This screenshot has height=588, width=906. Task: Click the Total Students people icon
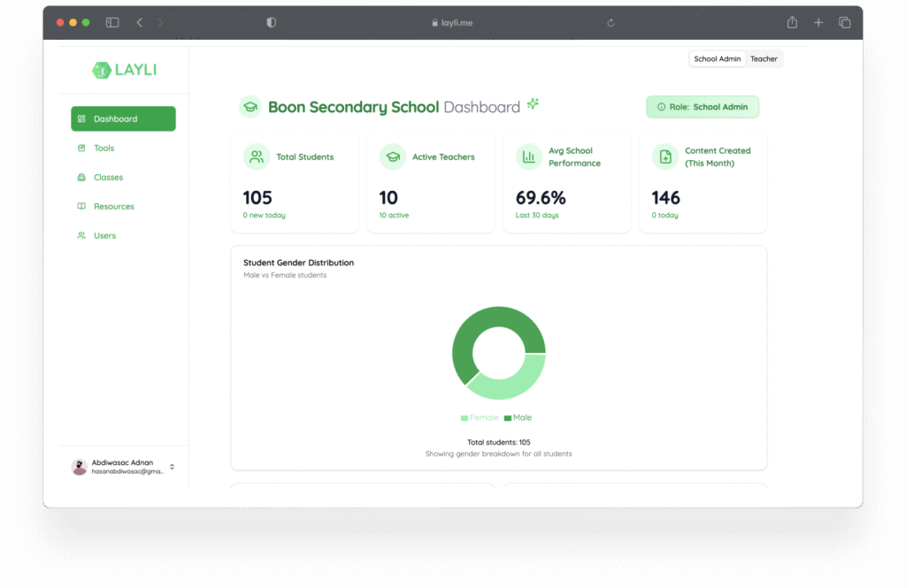click(257, 157)
